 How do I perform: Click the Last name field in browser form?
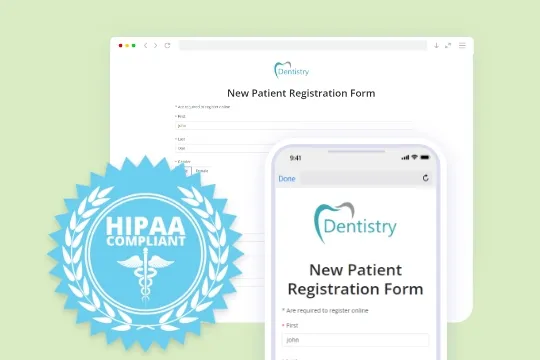pos(222,148)
